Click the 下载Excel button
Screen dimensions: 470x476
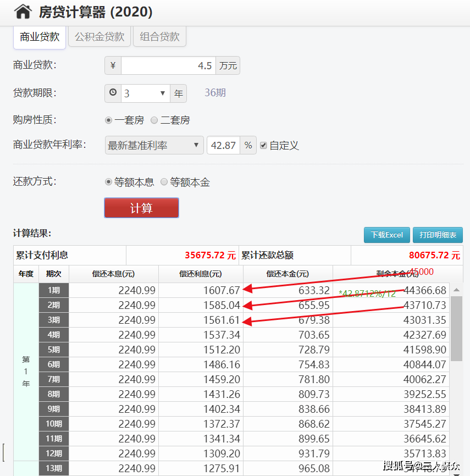386,234
